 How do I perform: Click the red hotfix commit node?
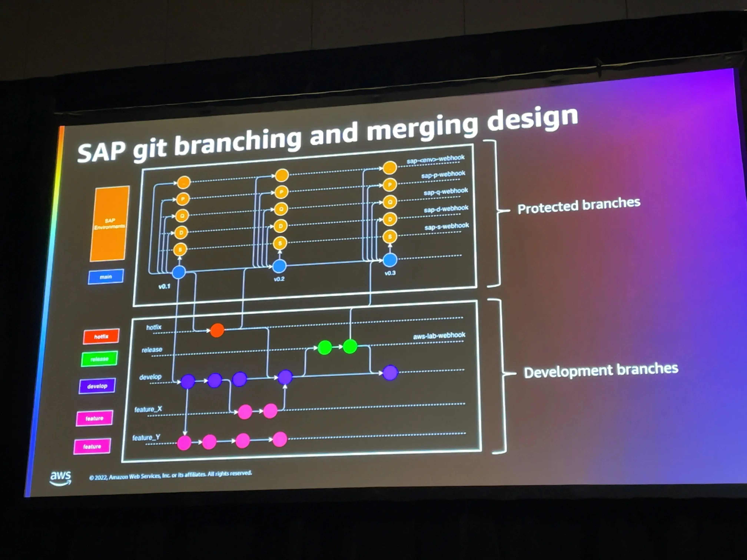(217, 330)
